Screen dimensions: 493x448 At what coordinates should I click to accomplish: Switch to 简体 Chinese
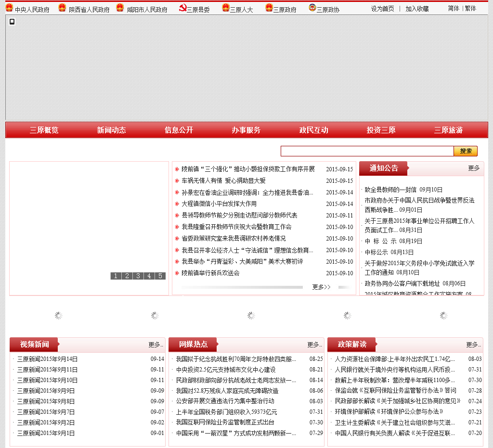pyautogui.click(x=454, y=9)
